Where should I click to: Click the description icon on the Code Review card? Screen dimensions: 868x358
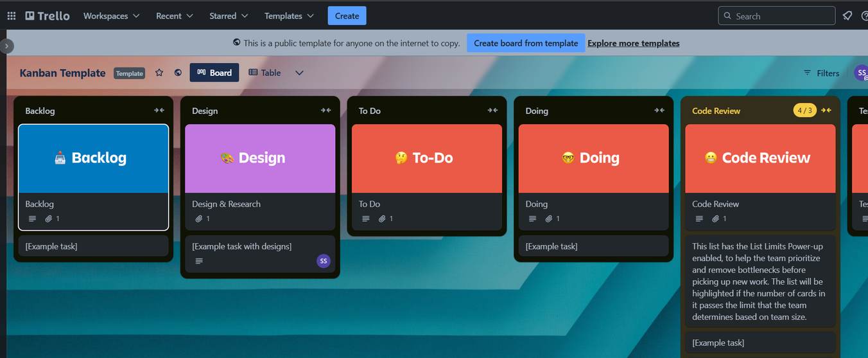point(699,219)
